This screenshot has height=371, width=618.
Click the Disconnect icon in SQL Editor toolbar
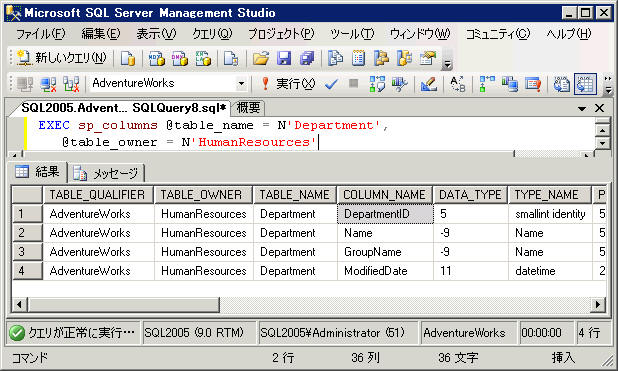48,84
